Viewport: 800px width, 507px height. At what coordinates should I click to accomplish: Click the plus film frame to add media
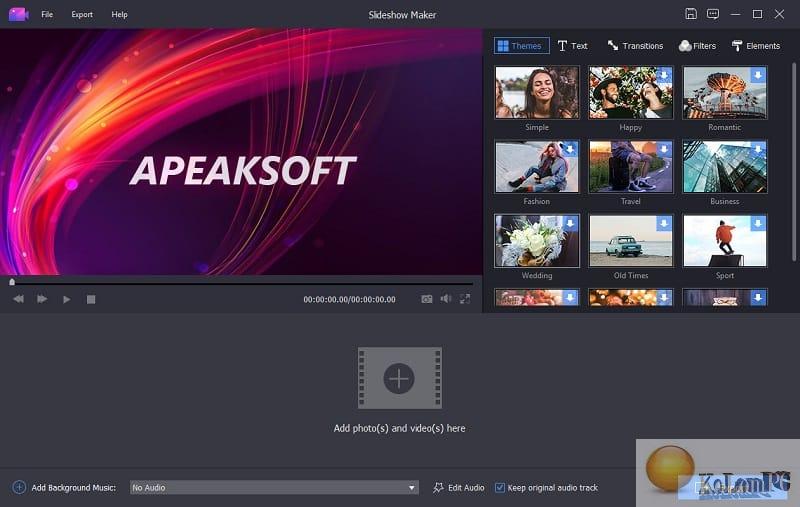pos(399,378)
